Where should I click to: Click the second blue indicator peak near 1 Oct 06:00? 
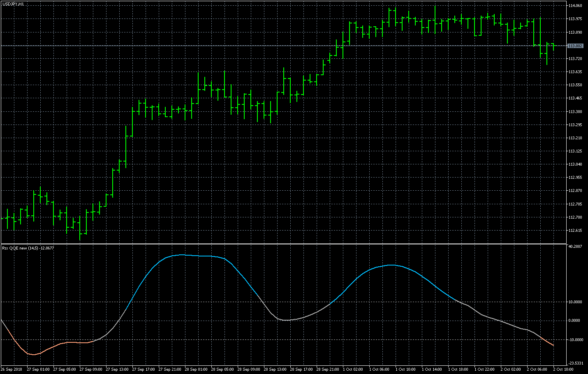[x=392, y=265]
